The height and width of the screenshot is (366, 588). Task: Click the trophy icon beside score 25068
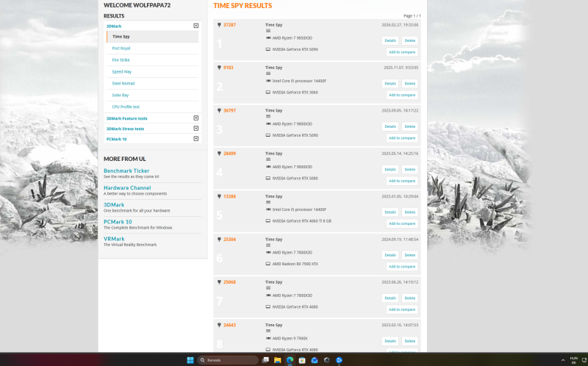click(219, 282)
